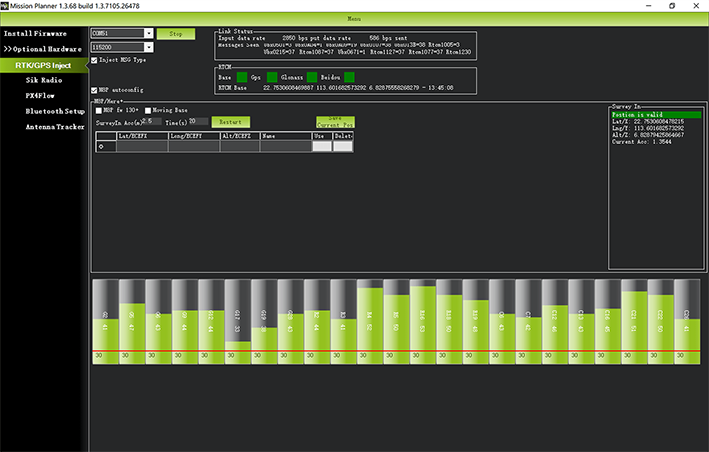709x452 pixels.
Task: Click the Glonass green status indicator
Action: coord(312,77)
